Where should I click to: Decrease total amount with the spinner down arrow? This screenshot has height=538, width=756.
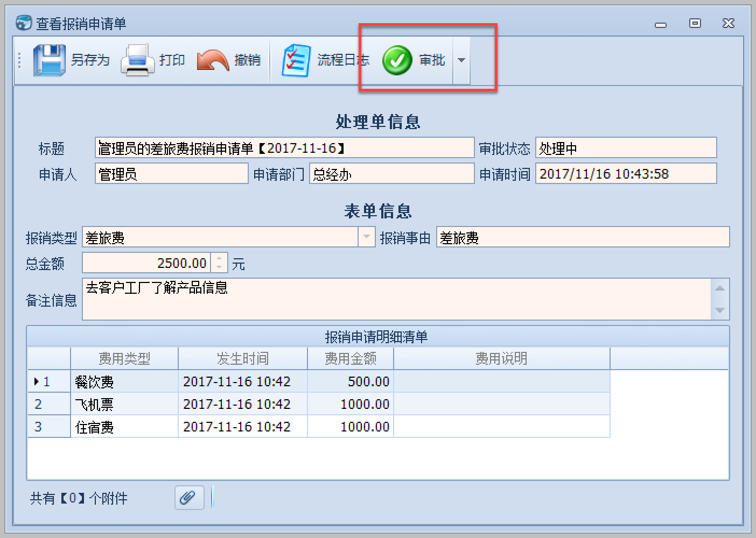219,267
